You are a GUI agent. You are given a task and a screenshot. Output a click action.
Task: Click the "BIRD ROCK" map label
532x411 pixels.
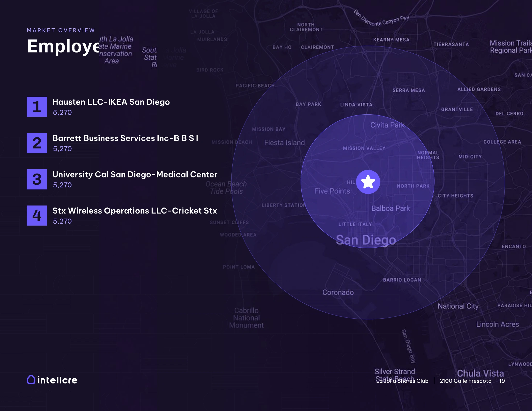click(x=210, y=70)
